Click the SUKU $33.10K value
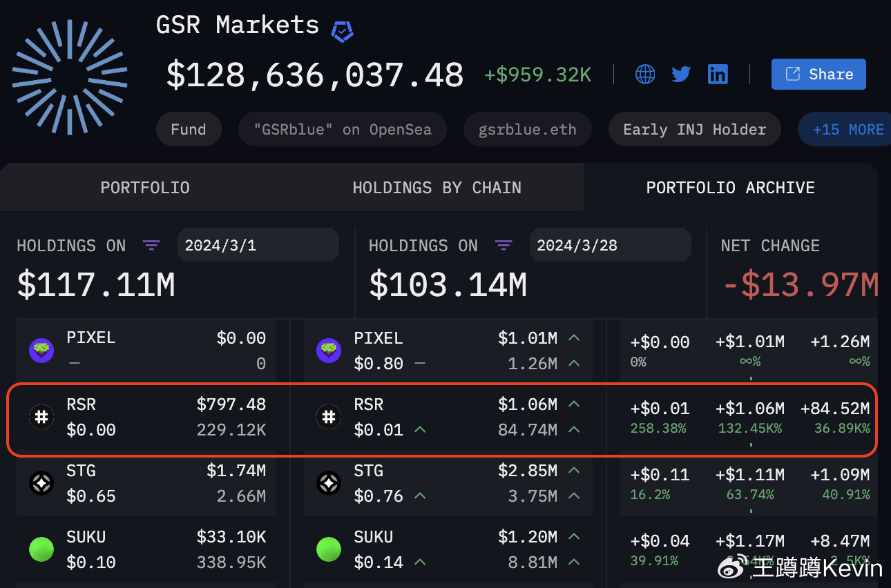The height and width of the screenshot is (588, 891). (x=231, y=537)
